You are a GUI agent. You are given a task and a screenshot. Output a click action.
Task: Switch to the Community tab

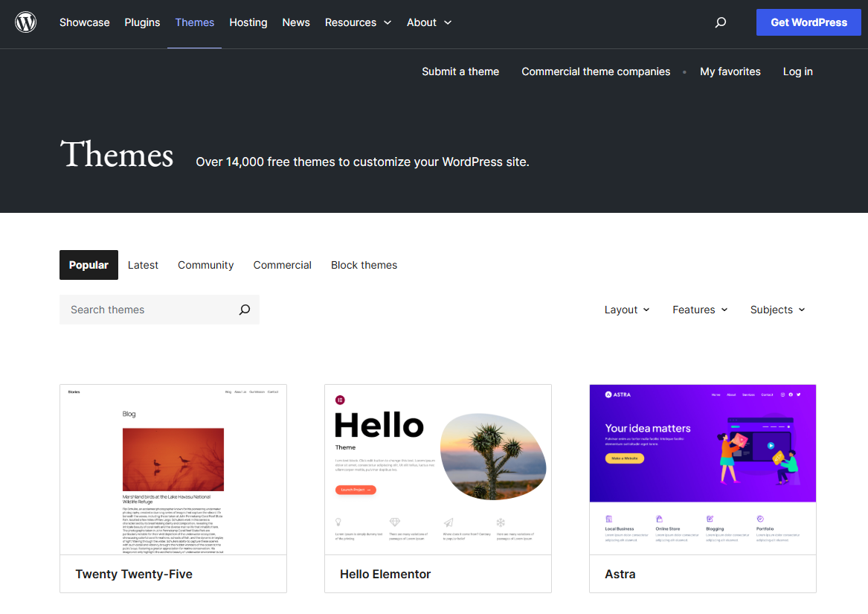(205, 265)
